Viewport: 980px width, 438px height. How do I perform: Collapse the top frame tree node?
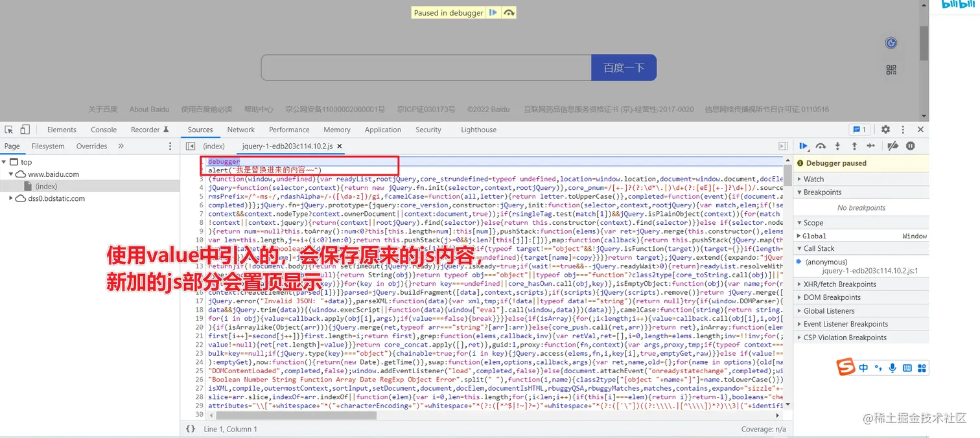(4, 162)
